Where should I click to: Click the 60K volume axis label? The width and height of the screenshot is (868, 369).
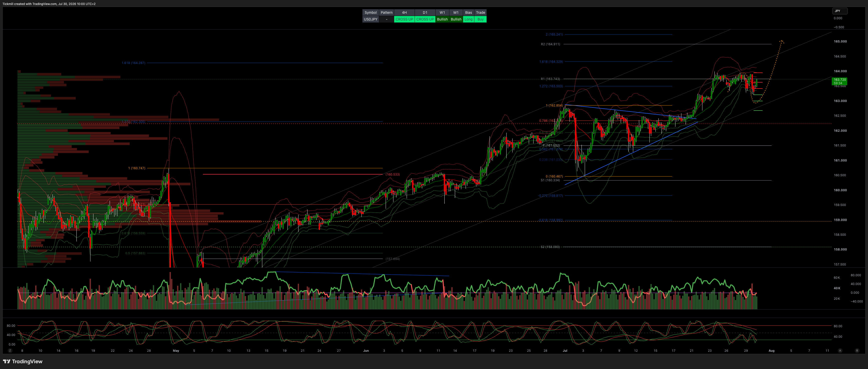[x=837, y=277]
